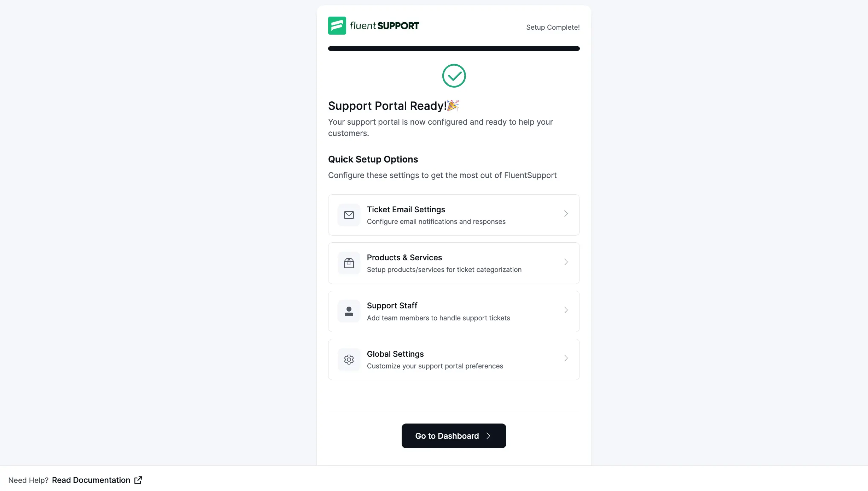The height and width of the screenshot is (491, 868).
Task: Expand the Ticket Email Settings chevron
Action: point(565,214)
